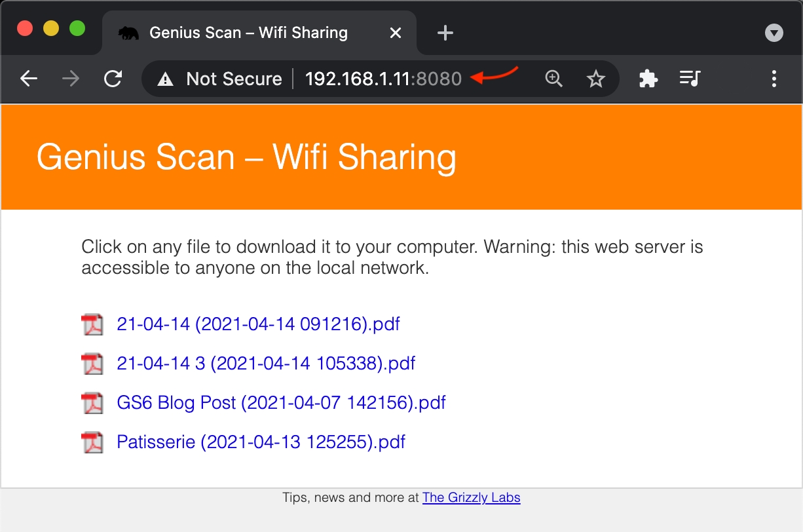
Task: Click PDF icon beside Patisserie file
Action: pos(92,442)
